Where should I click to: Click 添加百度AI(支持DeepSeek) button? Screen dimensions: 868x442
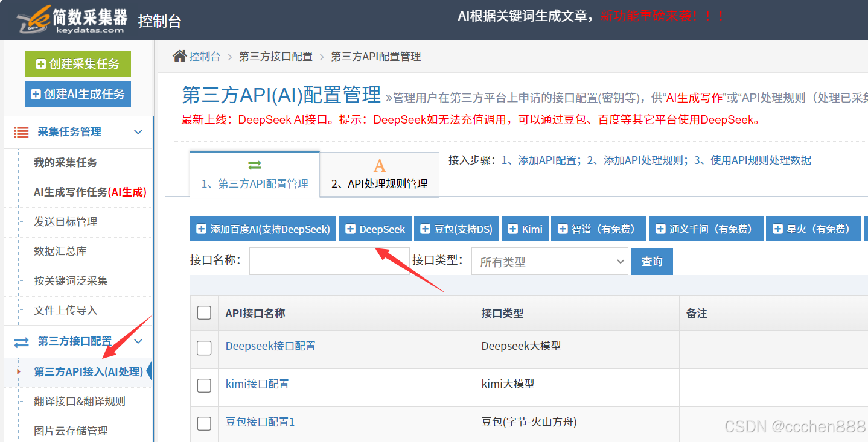(x=263, y=229)
